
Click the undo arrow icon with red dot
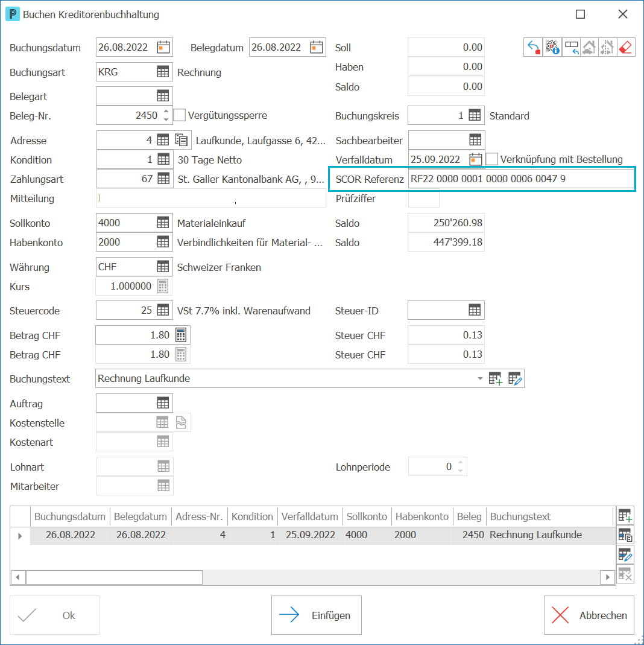pyautogui.click(x=534, y=47)
